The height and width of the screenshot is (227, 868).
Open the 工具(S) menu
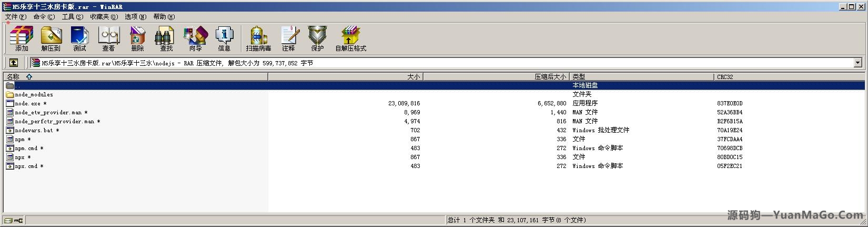72,17
